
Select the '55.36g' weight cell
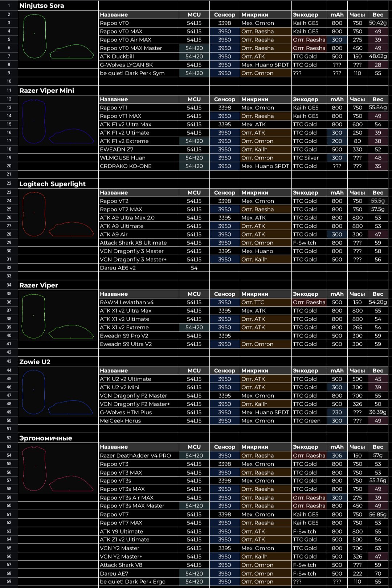378,480
